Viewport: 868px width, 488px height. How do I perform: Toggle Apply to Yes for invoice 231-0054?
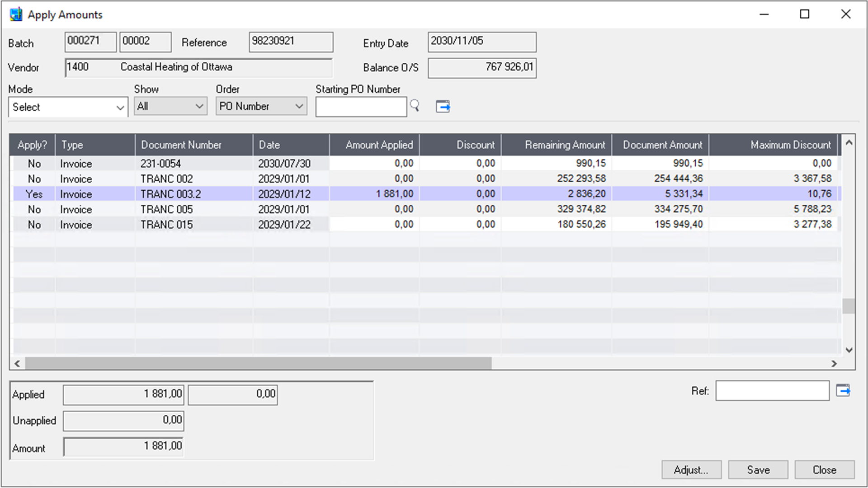(34, 163)
